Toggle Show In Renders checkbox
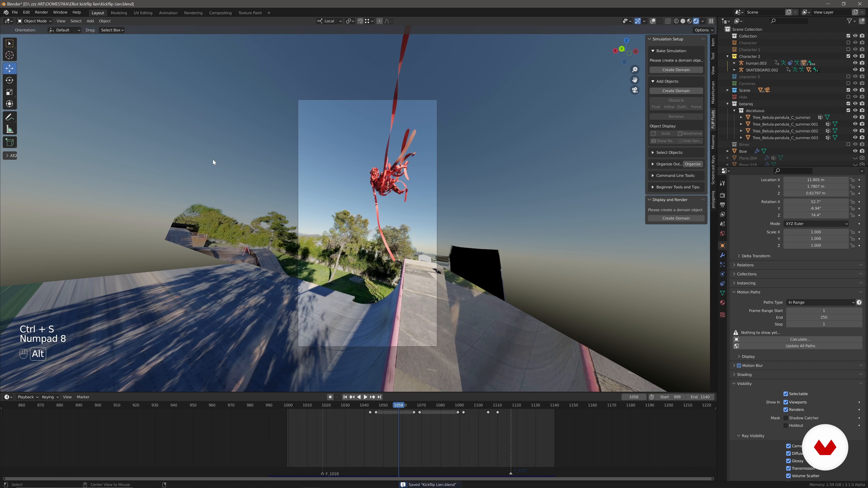This screenshot has width=868, height=488. [786, 410]
